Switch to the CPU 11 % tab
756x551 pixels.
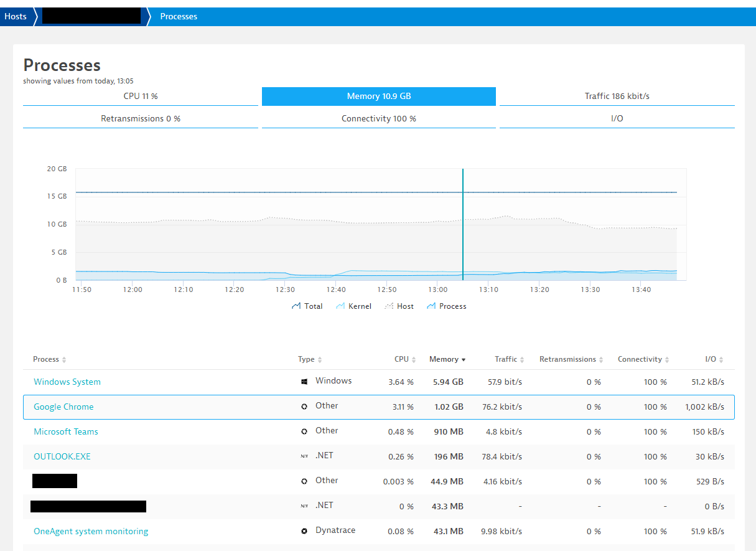coord(140,97)
